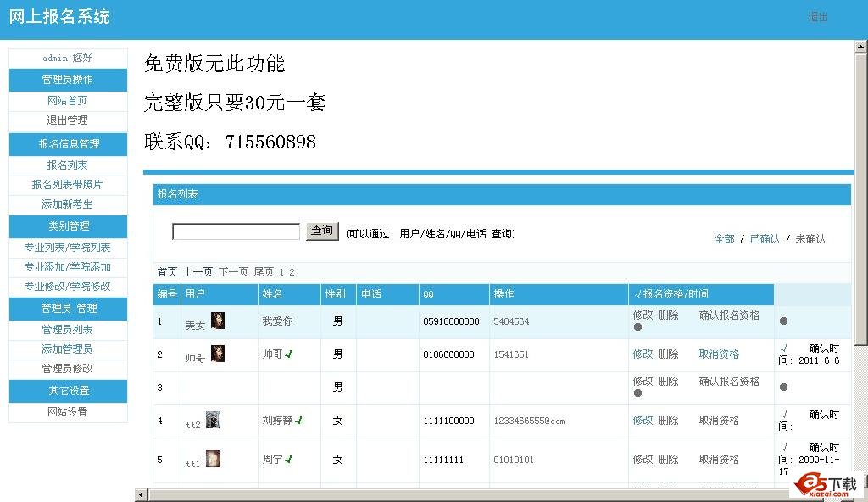Screen dimensions: 868x502
Task: Click the 其它设置 section header
Action: pyautogui.click(x=68, y=391)
